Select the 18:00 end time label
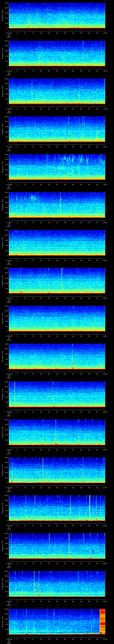Image resolution: width=114 pixels, height=644 pixels. click(x=105, y=147)
